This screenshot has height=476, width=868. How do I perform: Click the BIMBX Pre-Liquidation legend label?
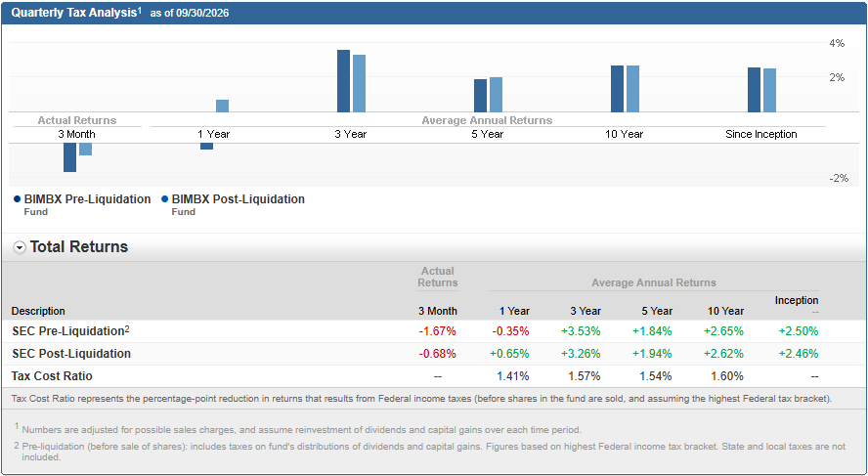click(87, 199)
